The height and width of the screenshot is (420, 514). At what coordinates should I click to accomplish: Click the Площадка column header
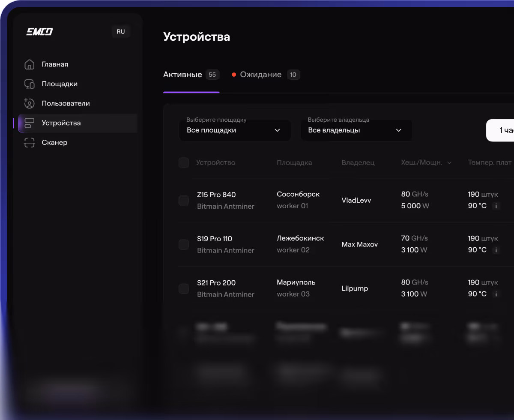pos(294,162)
